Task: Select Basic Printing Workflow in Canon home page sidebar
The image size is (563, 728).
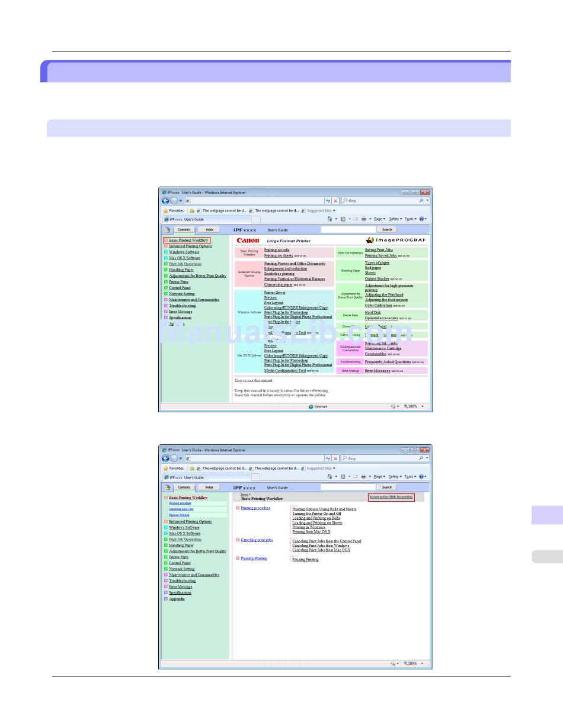Action: (x=188, y=240)
